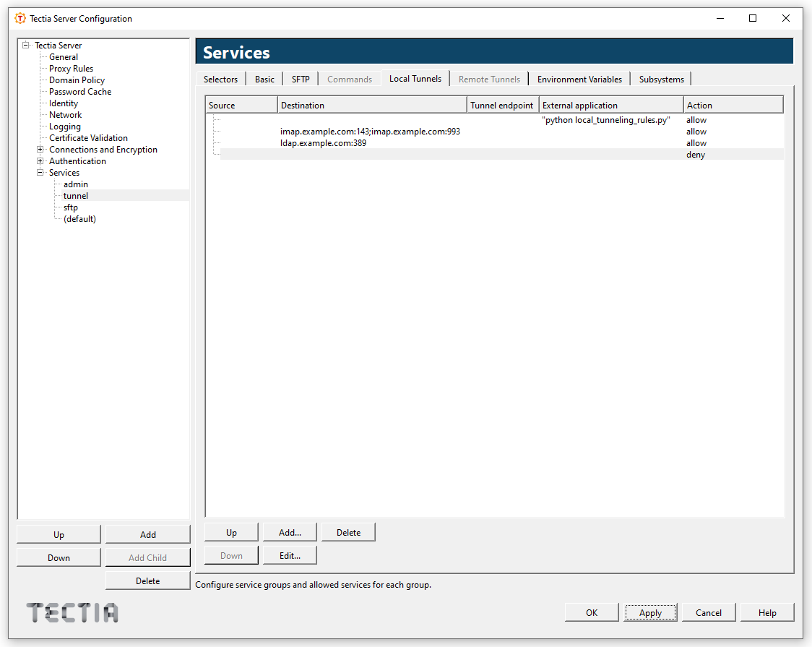Click the Tectia app icon in title bar
This screenshot has height=647, width=812.
click(20, 19)
